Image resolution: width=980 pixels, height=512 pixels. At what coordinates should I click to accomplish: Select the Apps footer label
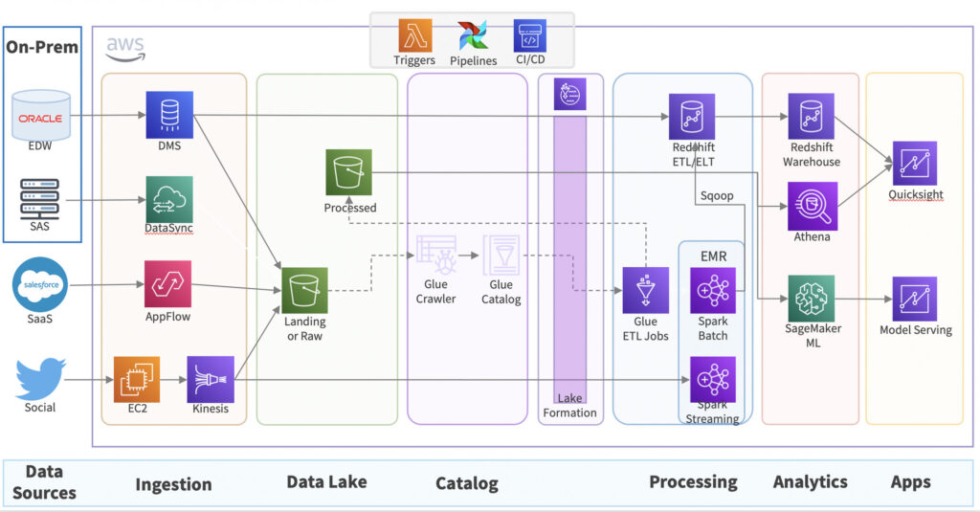click(910, 482)
